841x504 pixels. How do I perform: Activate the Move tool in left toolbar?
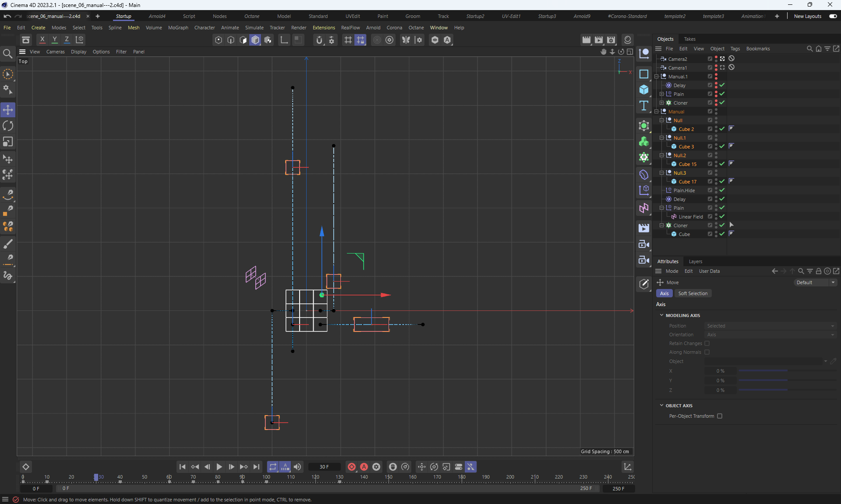(x=8, y=109)
